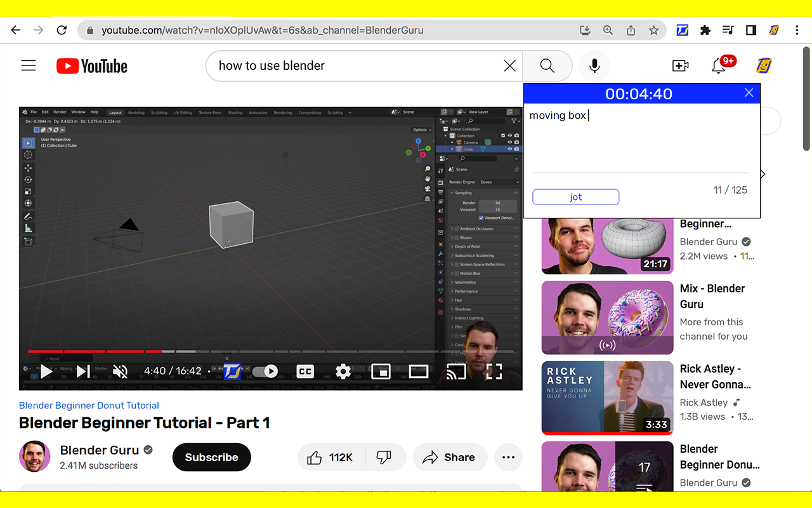The width and height of the screenshot is (812, 508).
Task: Open Chrome's three-dot menu
Action: click(797, 30)
